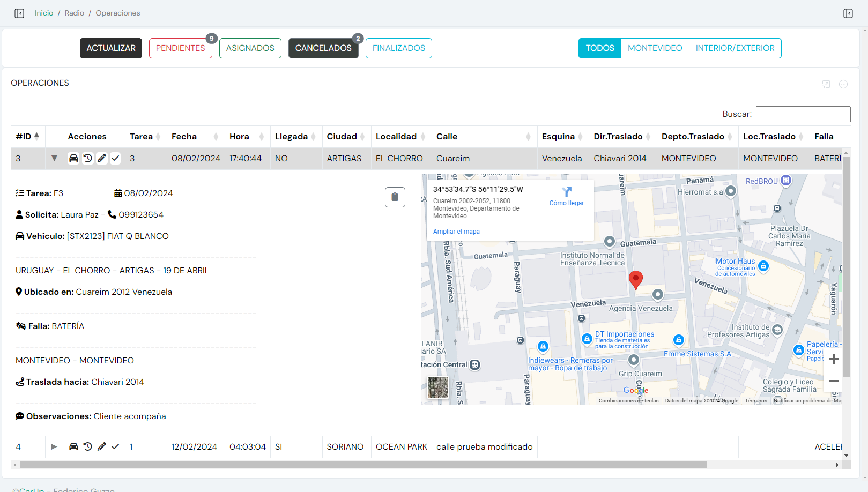Sort table by Ciudad column
Screen dimensions: 868x492
tap(346, 137)
